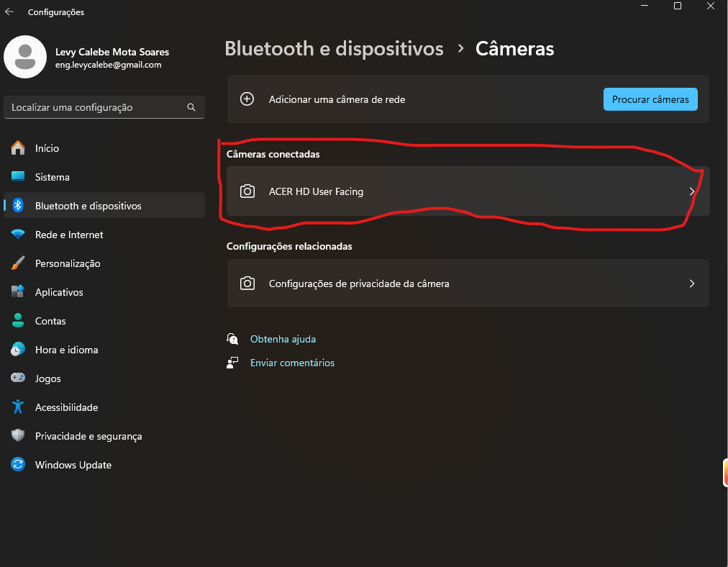The width and height of the screenshot is (728, 567).
Task: Click the Privacidade e segurança shield icon
Action: (18, 435)
